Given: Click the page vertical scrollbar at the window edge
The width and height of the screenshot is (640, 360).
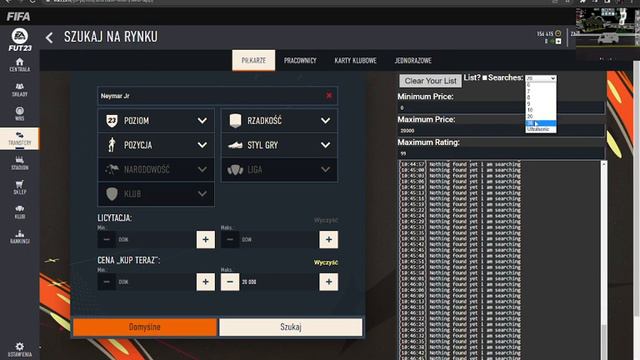Looking at the screenshot, I should click(x=636, y=188).
